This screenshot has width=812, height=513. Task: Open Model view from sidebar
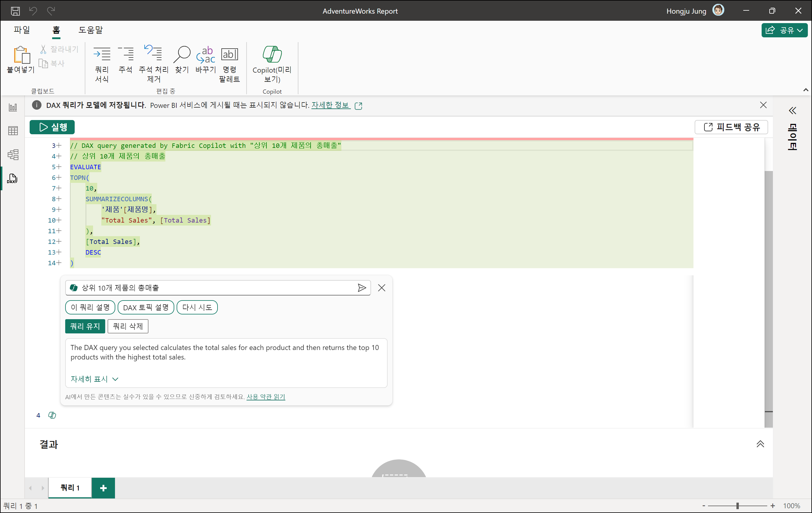coord(13,154)
